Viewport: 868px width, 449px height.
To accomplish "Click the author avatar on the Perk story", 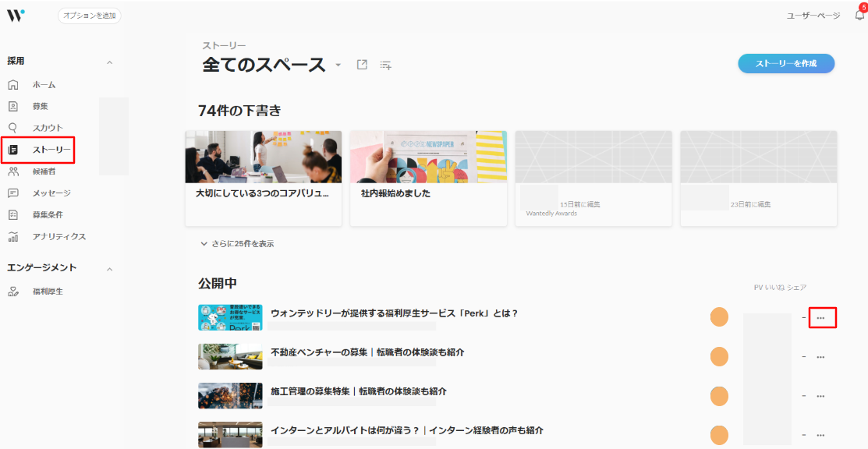I will pyautogui.click(x=719, y=317).
